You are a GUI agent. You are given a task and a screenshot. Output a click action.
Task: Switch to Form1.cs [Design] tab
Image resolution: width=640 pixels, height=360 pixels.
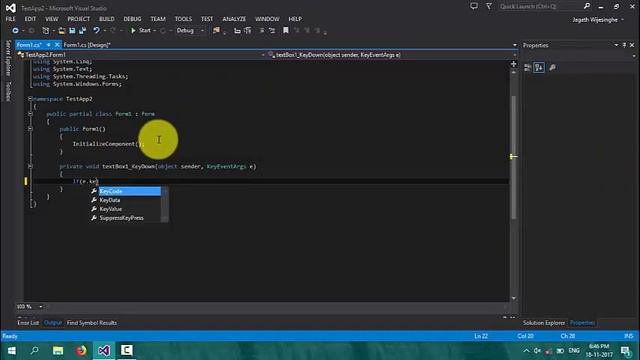tap(87, 45)
